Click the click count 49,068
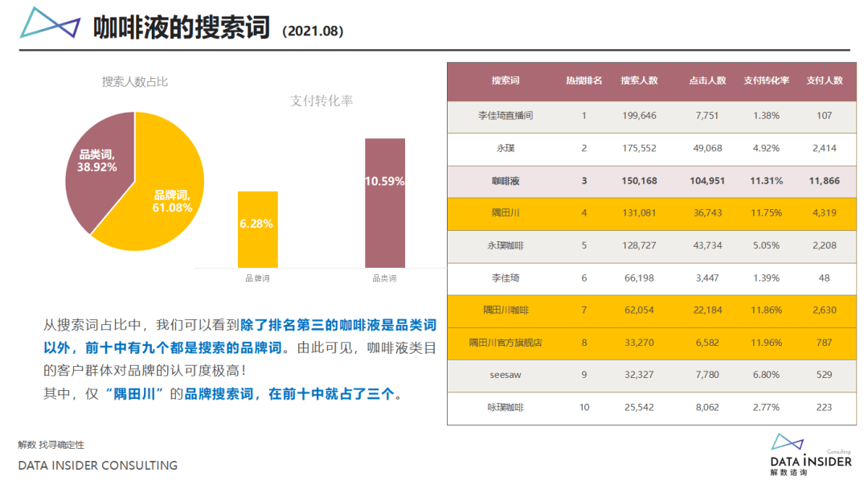Image resolution: width=868 pixels, height=485 pixels. pos(707,148)
